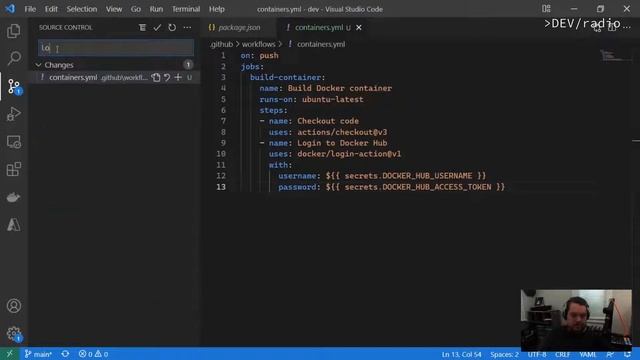Open errors and warnings in status bar

point(93,354)
